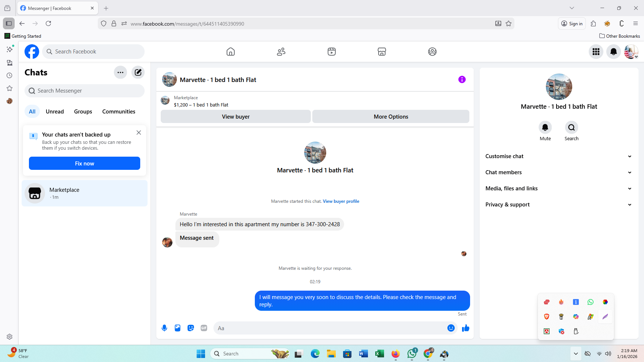The width and height of the screenshot is (644, 362).
Task: Expand the Customise chat section
Action: pyautogui.click(x=559, y=156)
